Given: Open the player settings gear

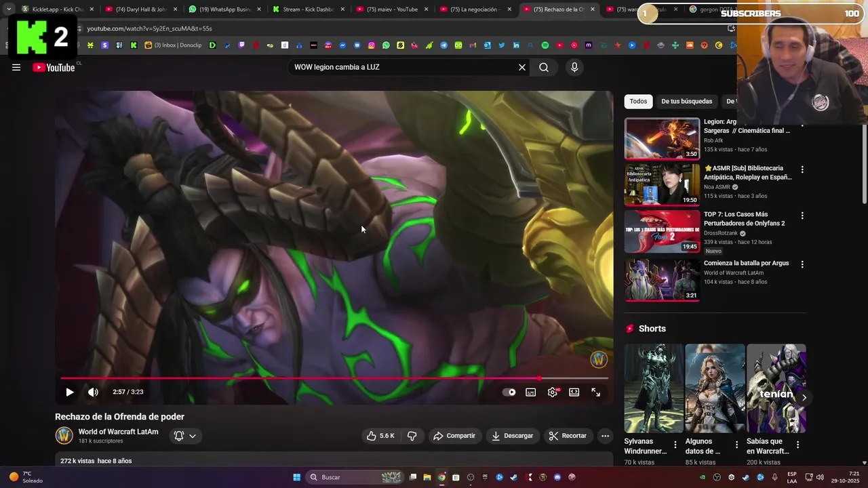Looking at the screenshot, I should (x=553, y=392).
